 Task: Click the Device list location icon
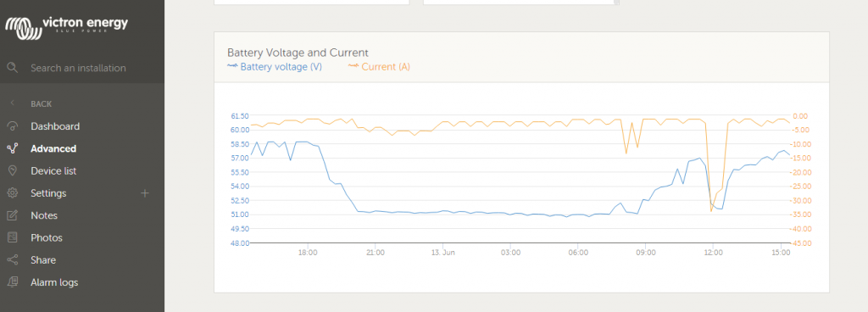(12, 171)
